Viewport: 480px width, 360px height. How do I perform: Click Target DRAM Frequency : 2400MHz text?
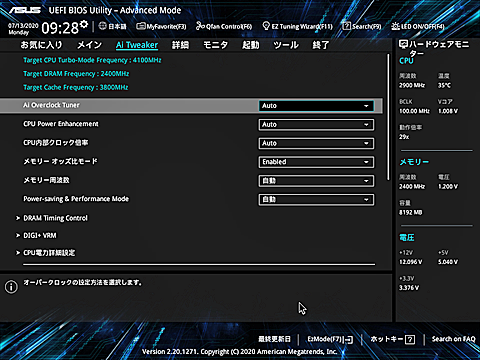(76, 74)
